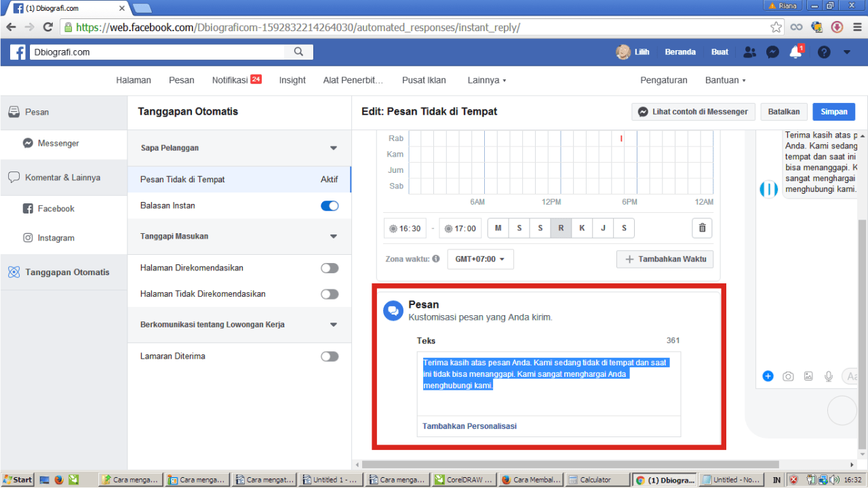Click the globe download extension icon
The width and height of the screenshot is (868, 488).
[817, 27]
